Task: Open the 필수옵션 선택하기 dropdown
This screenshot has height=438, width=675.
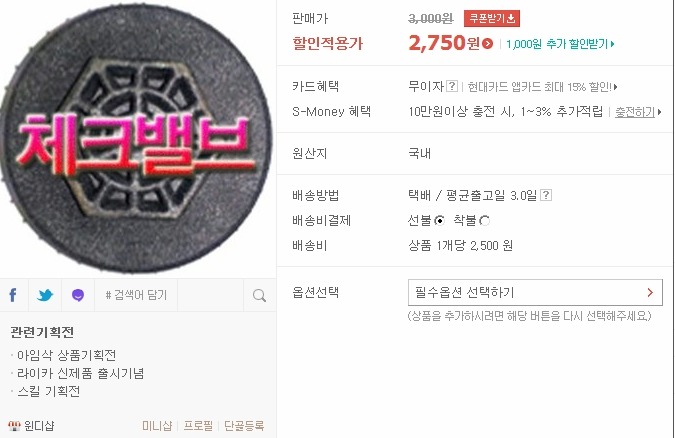Action: (535, 292)
